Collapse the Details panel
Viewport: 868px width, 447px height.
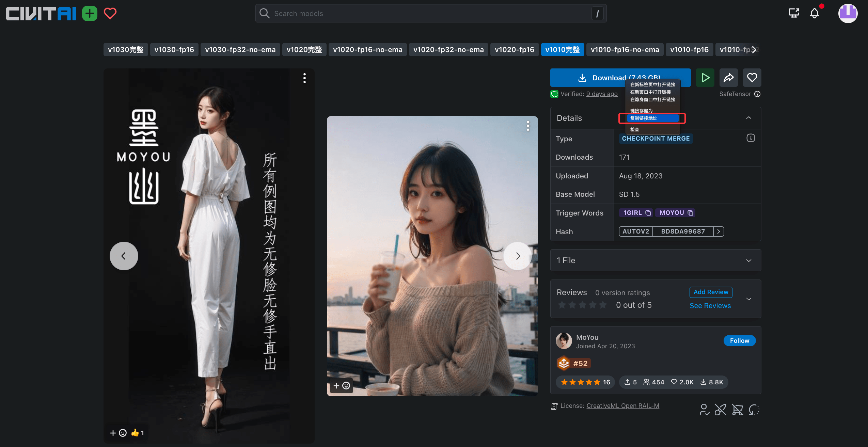[748, 118]
